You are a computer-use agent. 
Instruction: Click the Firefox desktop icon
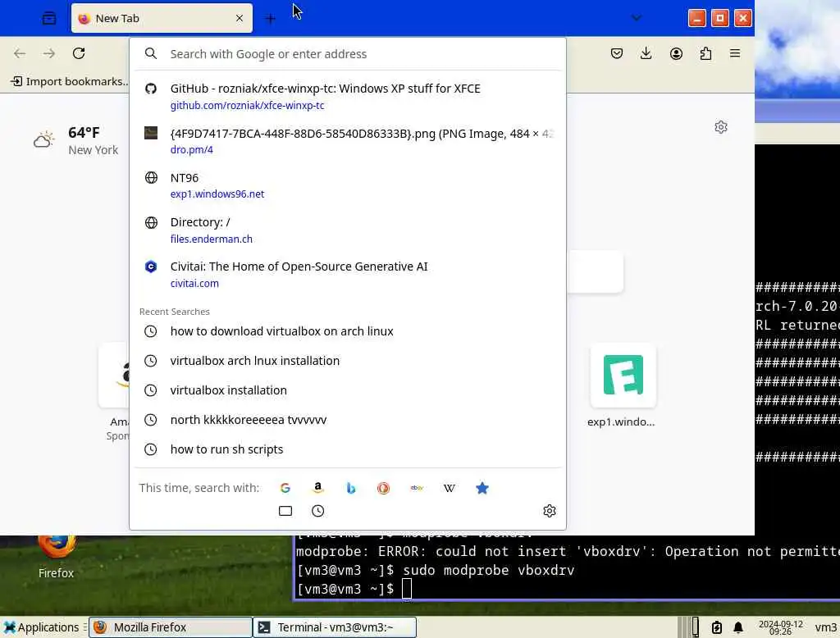tap(56, 557)
